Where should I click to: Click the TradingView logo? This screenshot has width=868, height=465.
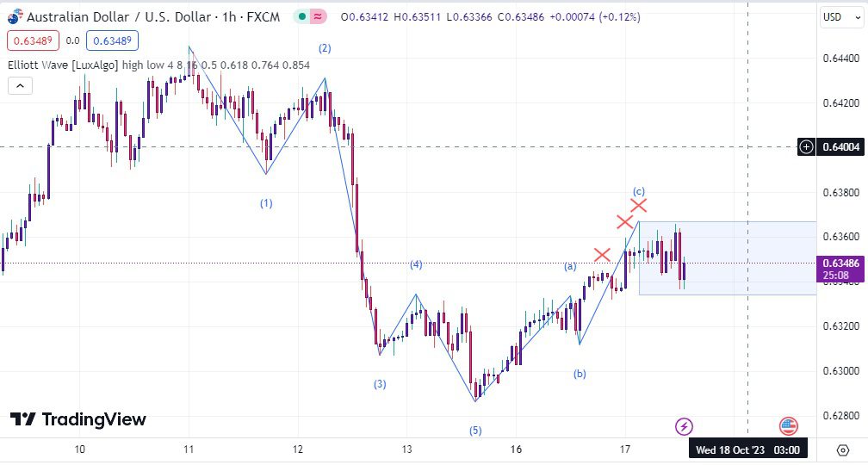pos(78,419)
